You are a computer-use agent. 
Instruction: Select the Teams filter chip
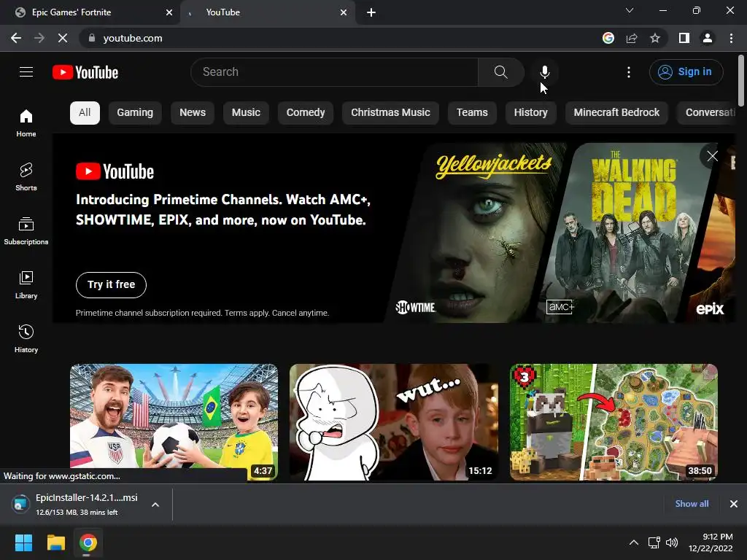click(472, 113)
